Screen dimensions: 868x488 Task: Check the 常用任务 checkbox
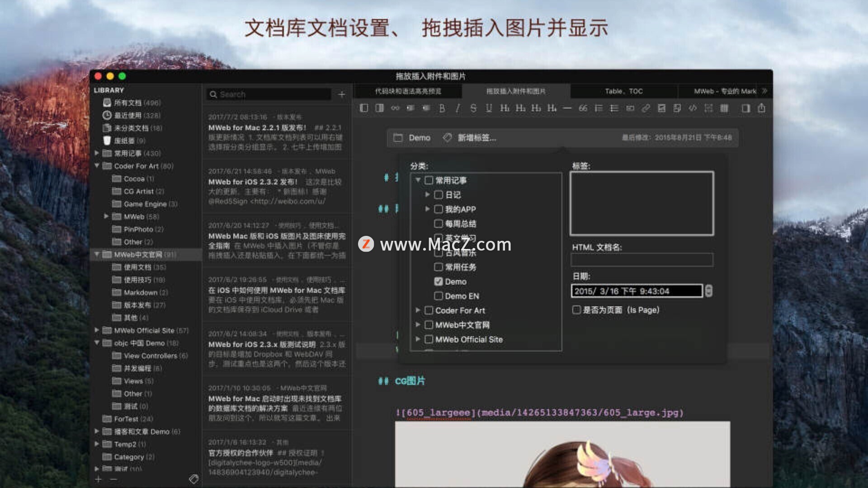pyautogui.click(x=439, y=267)
